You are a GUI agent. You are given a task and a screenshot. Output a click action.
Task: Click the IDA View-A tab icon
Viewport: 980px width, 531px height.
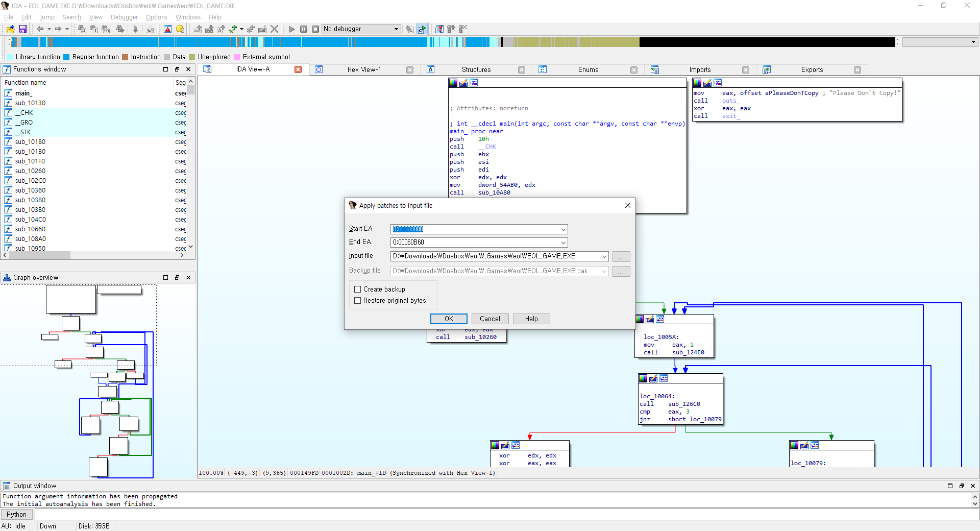(207, 69)
